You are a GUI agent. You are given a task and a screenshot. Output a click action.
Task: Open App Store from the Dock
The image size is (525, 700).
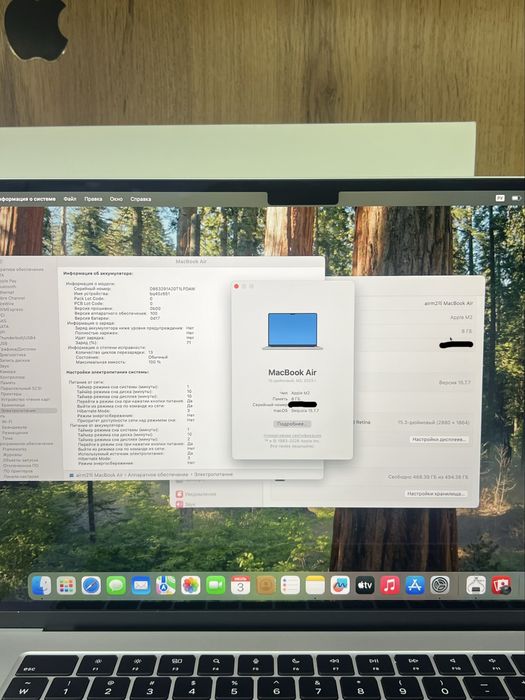[415, 585]
